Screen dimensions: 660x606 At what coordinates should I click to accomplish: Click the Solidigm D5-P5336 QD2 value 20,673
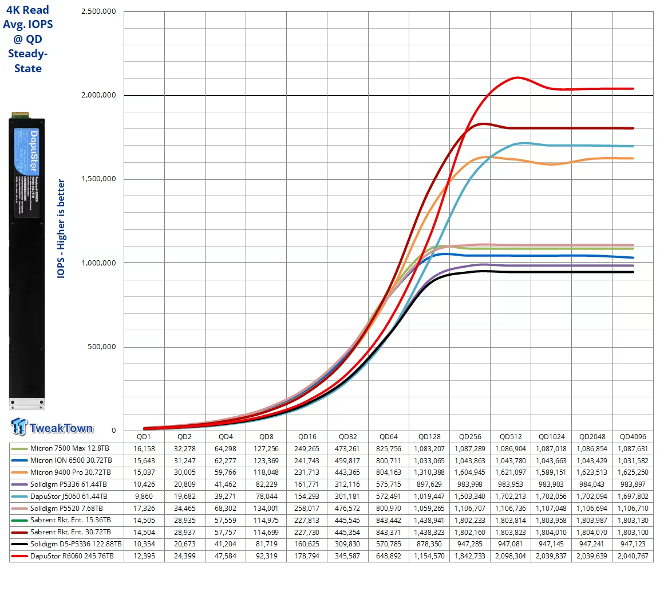[x=185, y=544]
